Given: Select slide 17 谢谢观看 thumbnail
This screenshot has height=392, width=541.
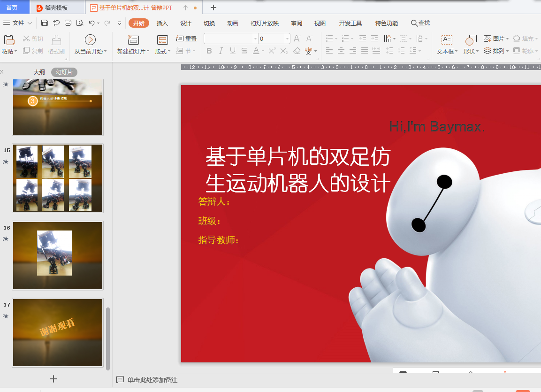Looking at the screenshot, I should point(58,333).
